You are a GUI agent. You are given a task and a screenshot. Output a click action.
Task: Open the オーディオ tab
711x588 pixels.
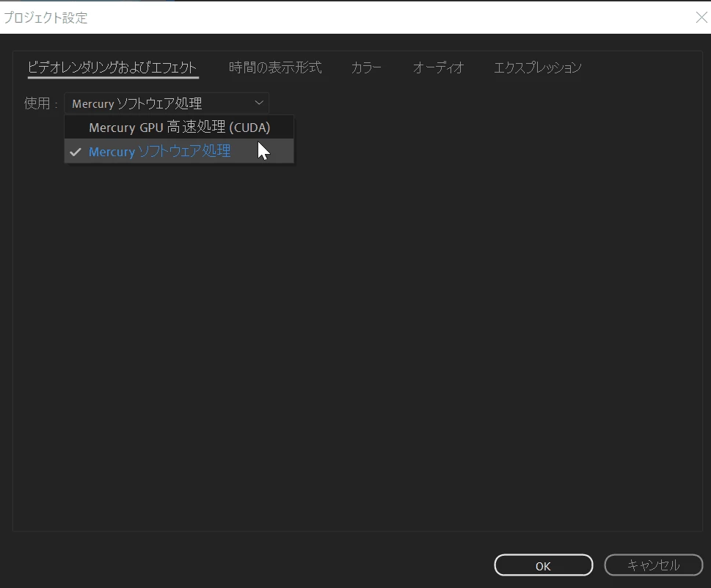[439, 68]
